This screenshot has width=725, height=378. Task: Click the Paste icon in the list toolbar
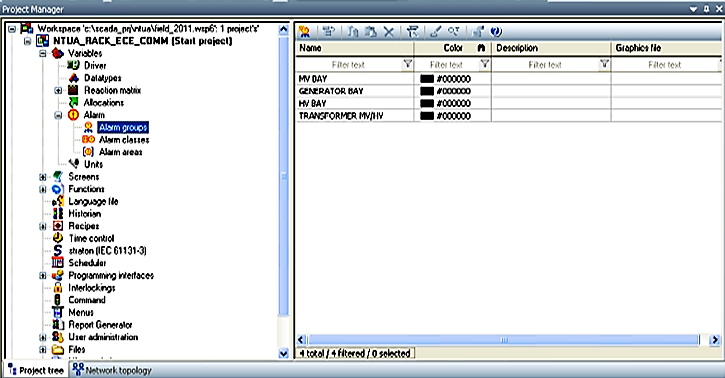(370, 31)
